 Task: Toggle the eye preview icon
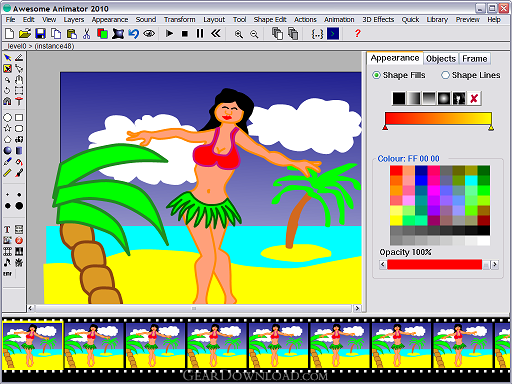[149, 34]
